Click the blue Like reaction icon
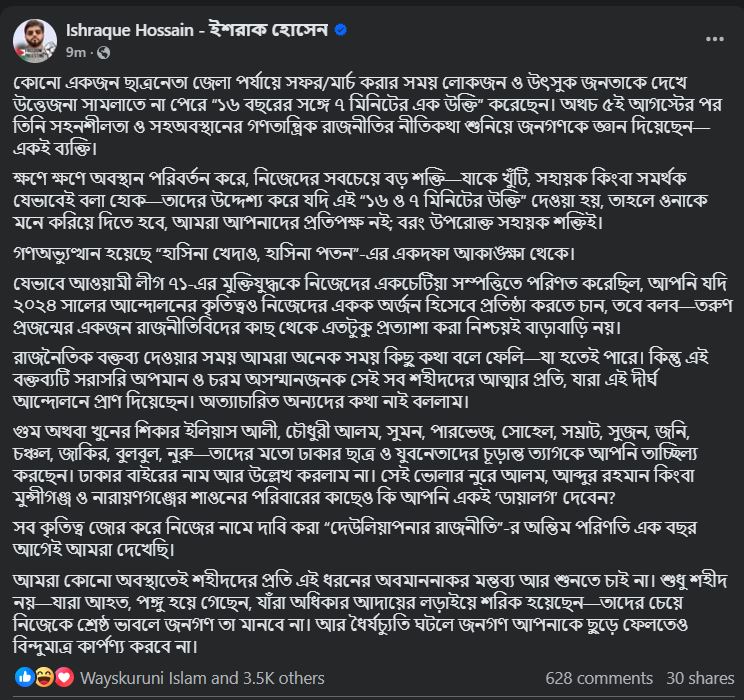The width and height of the screenshot is (744, 700). (x=24, y=678)
